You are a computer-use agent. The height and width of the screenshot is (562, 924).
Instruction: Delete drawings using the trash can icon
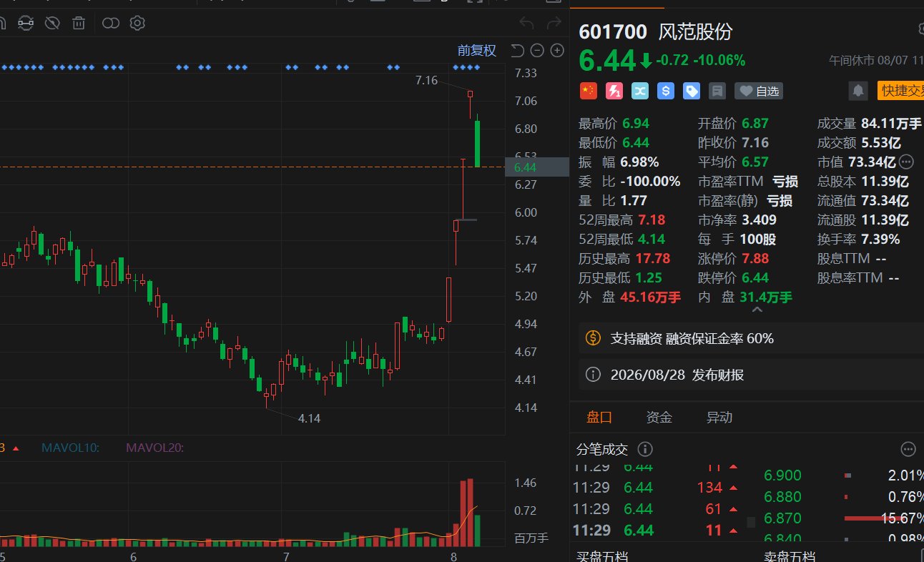pyautogui.click(x=79, y=24)
